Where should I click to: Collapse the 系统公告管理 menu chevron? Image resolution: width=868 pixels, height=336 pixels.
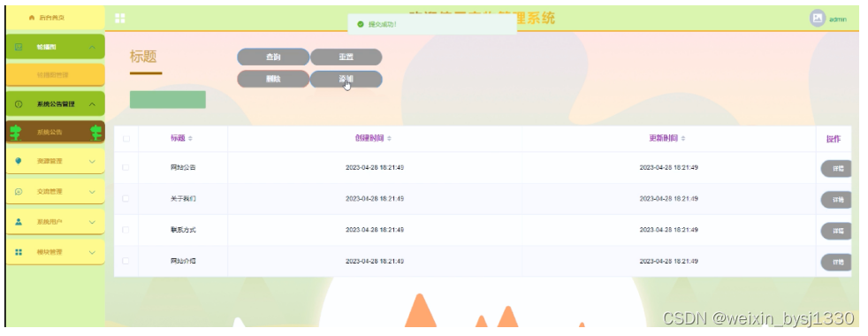click(92, 104)
